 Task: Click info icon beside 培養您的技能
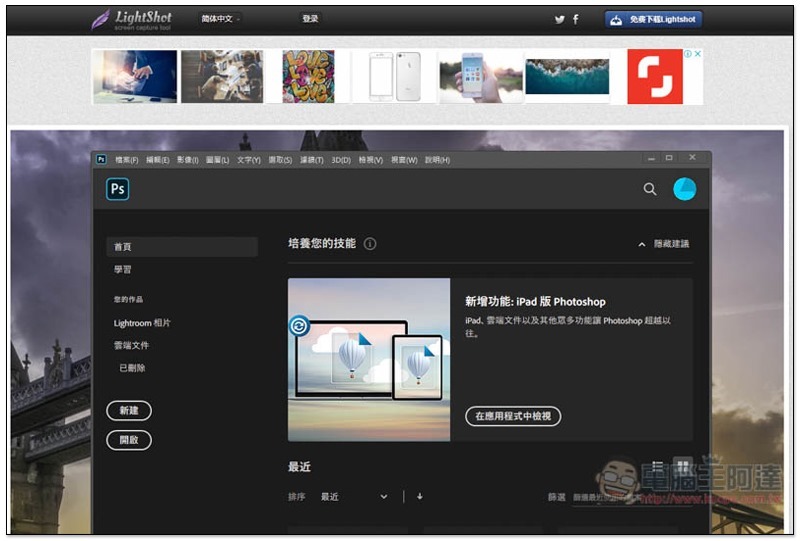click(370, 244)
